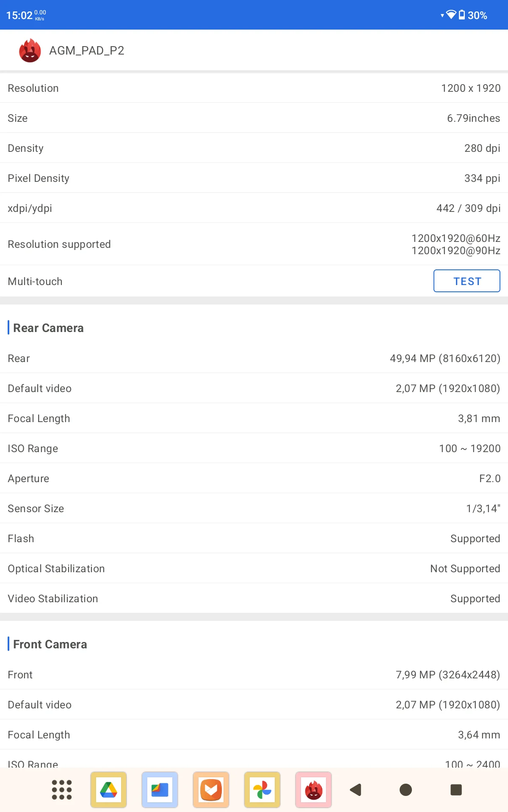508x812 pixels.
Task: Launch Google Drive from the taskbar
Action: click(x=109, y=790)
